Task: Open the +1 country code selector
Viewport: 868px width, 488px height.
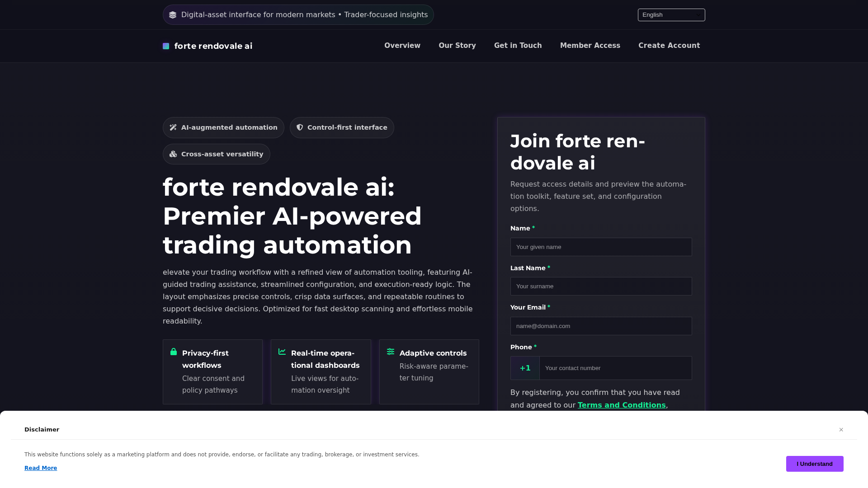Action: coord(525,368)
